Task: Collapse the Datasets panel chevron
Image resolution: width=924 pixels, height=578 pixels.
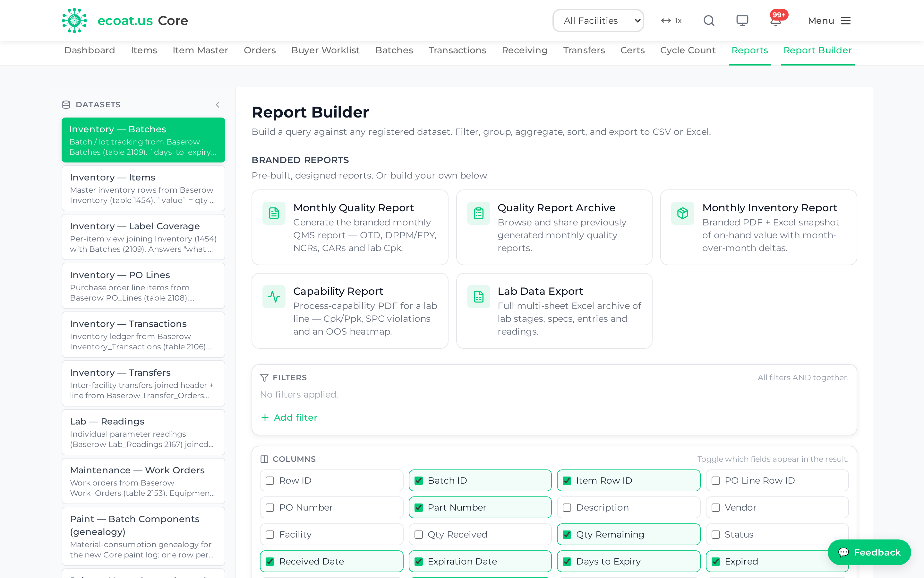Action: tap(218, 105)
